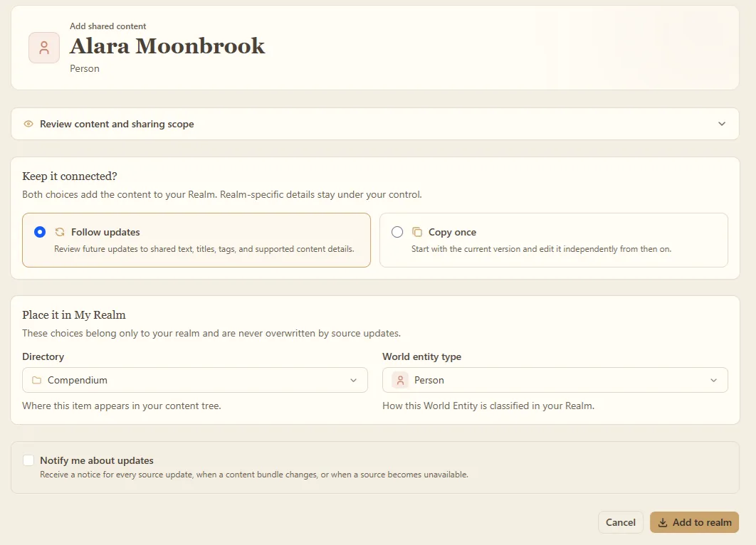This screenshot has width=756, height=545.
Task: Click the Notify me about updates label
Action: click(96, 460)
